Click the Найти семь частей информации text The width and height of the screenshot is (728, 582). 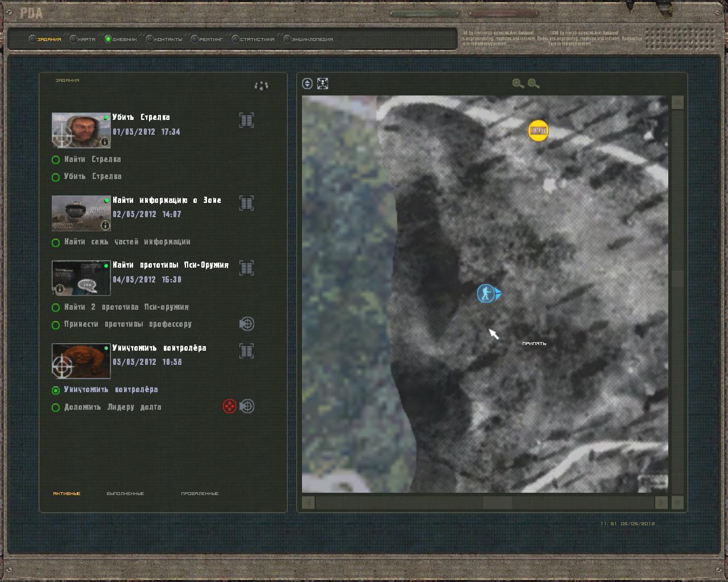127,242
